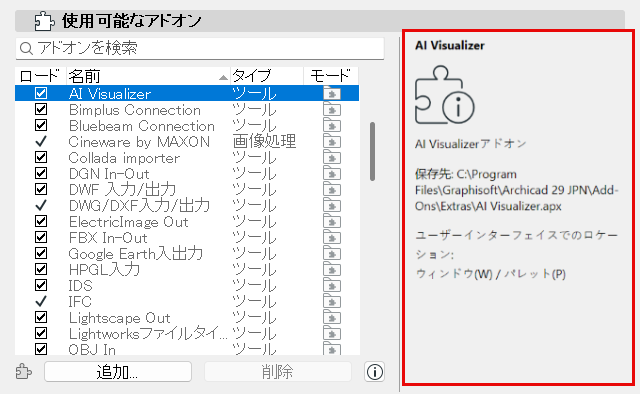Select the Cineware by MAXON row
Screen dimensions: 640x394
(x=187, y=141)
